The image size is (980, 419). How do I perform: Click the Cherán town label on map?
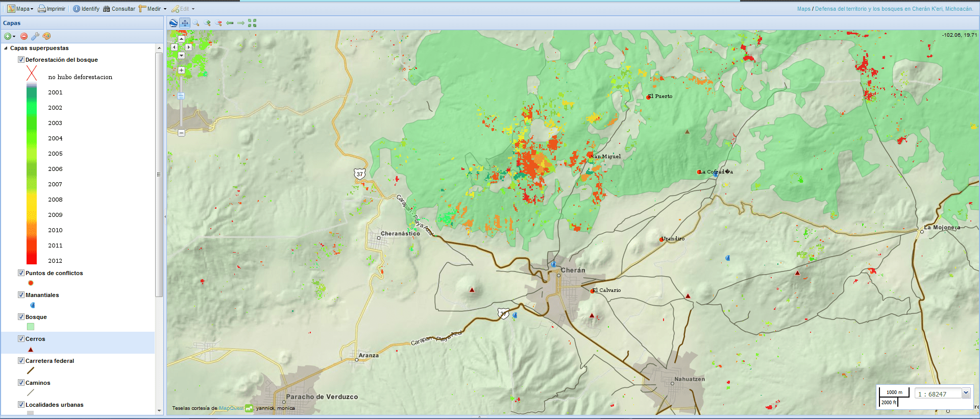click(x=573, y=270)
